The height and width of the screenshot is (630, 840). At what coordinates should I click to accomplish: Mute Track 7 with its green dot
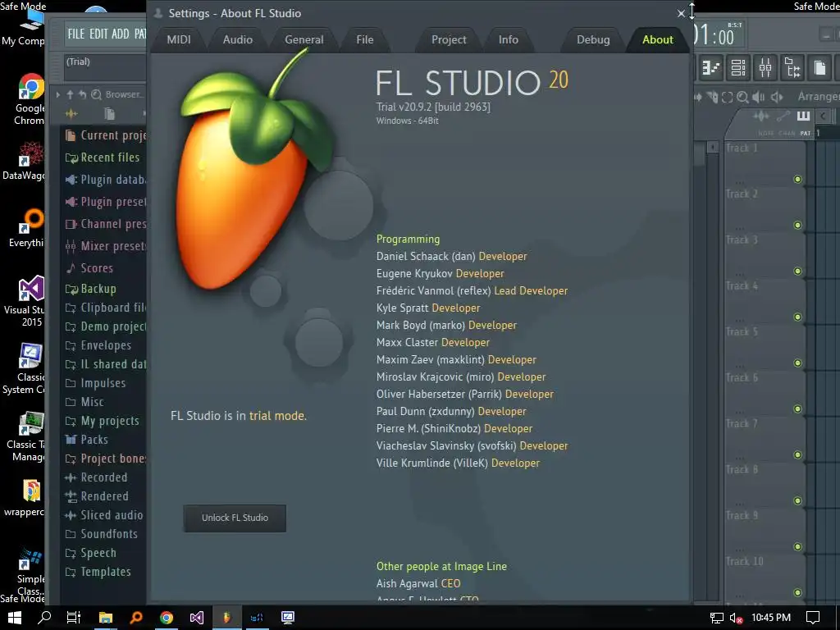coord(797,454)
